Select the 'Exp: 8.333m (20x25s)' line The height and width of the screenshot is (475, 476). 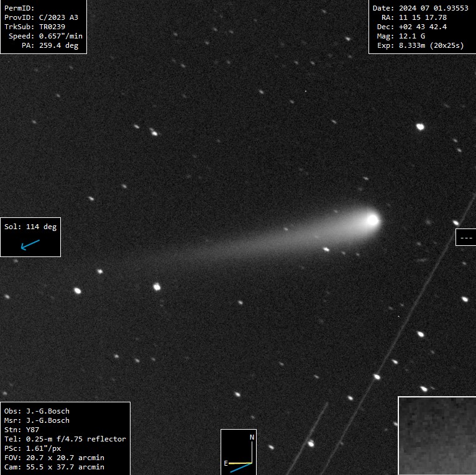[x=421, y=45]
